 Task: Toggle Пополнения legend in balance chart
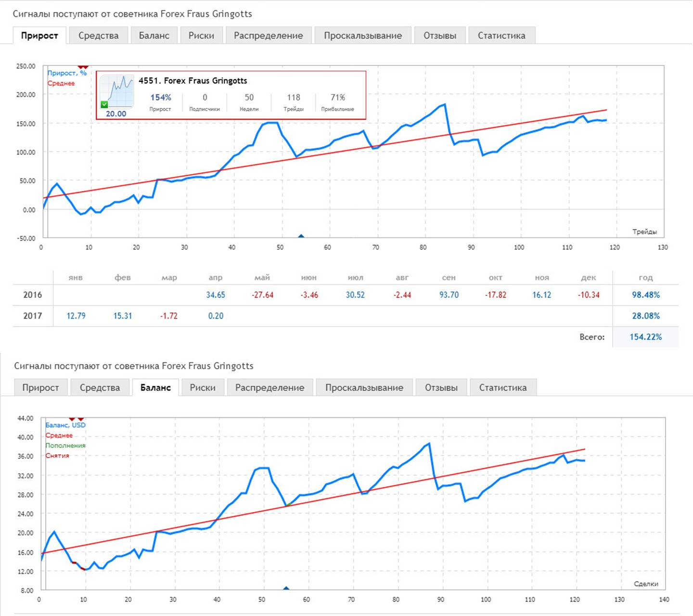[65, 446]
